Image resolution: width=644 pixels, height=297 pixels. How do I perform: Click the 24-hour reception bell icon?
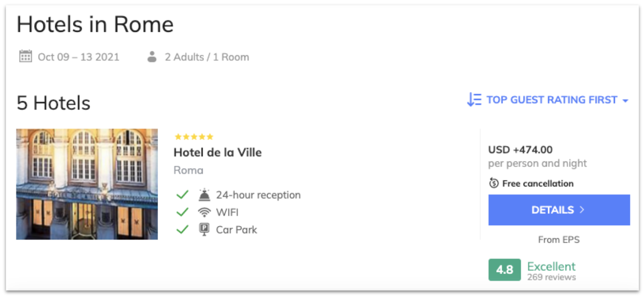[204, 195]
